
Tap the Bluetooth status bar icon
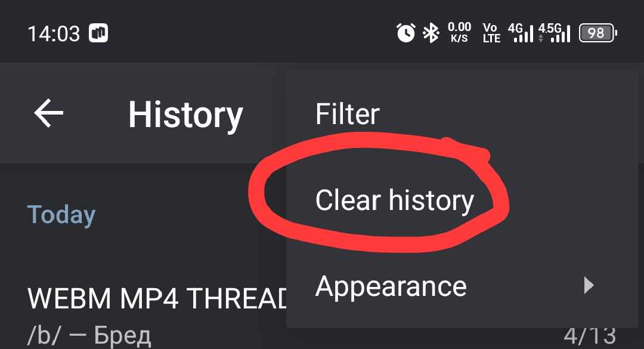431,33
